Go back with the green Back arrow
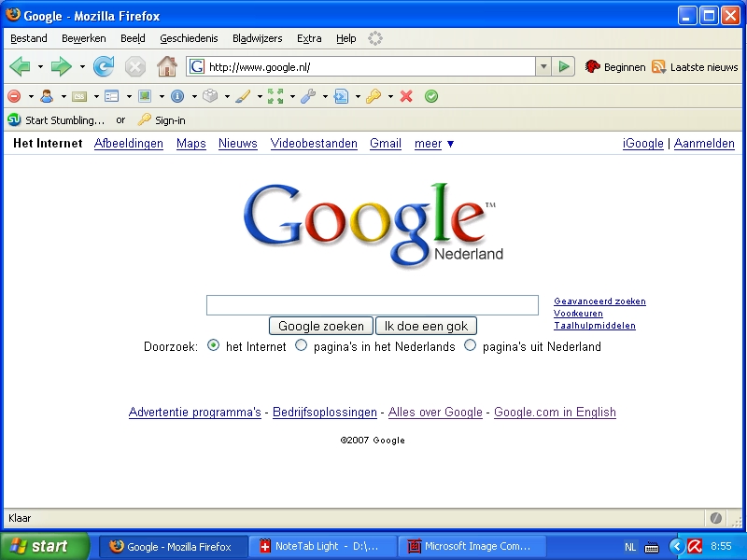Image resolution: width=747 pixels, height=560 pixels. [x=20, y=66]
